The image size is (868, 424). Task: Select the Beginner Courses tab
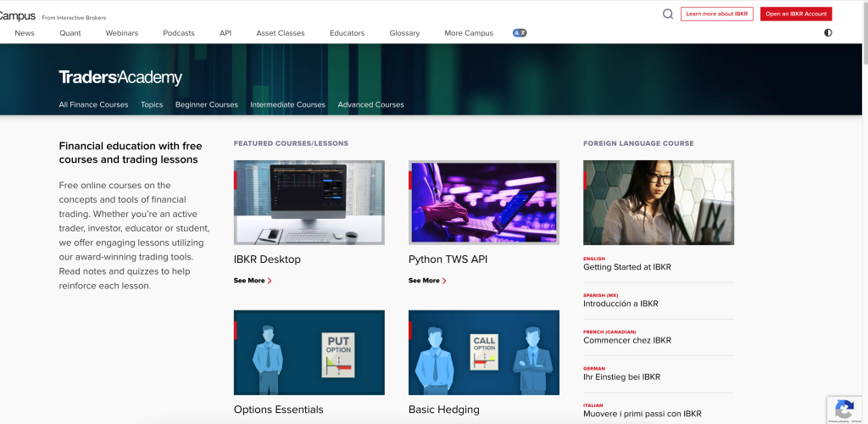click(x=206, y=105)
